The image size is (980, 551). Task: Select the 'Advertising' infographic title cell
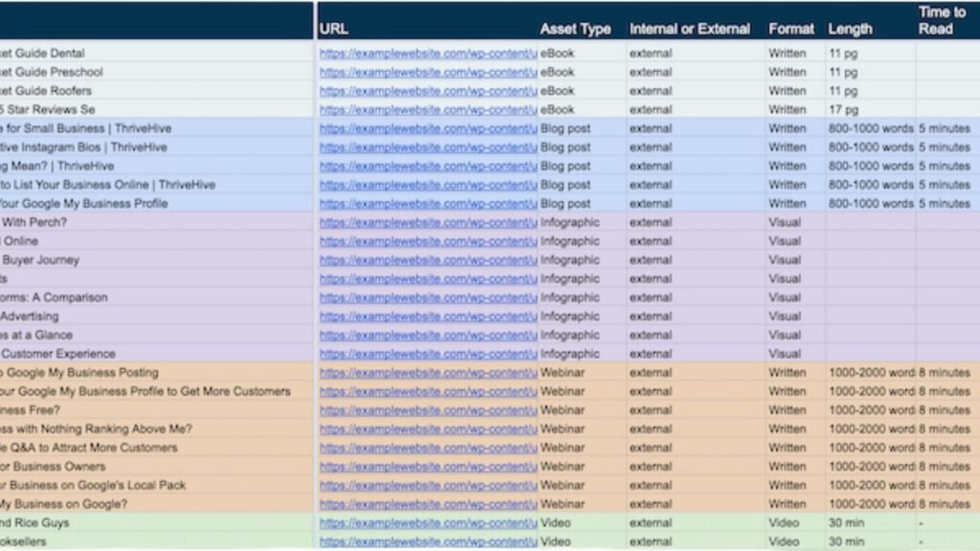tap(30, 317)
